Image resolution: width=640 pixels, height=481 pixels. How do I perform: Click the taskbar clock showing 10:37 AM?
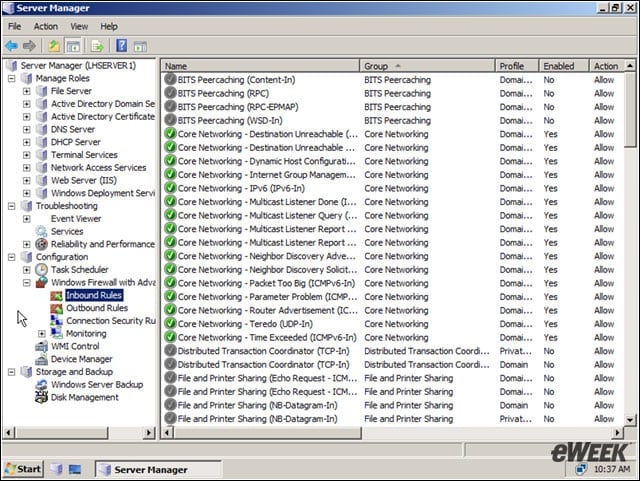612,469
